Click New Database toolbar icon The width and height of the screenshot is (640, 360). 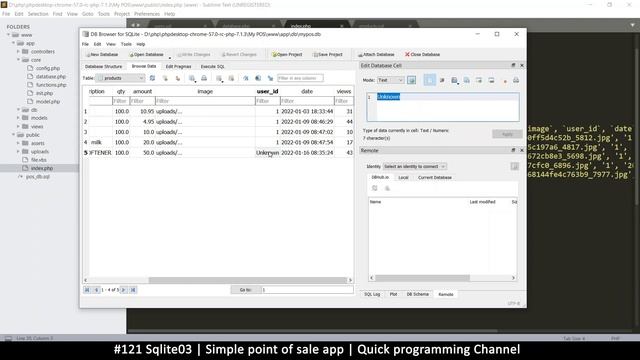pos(88,54)
